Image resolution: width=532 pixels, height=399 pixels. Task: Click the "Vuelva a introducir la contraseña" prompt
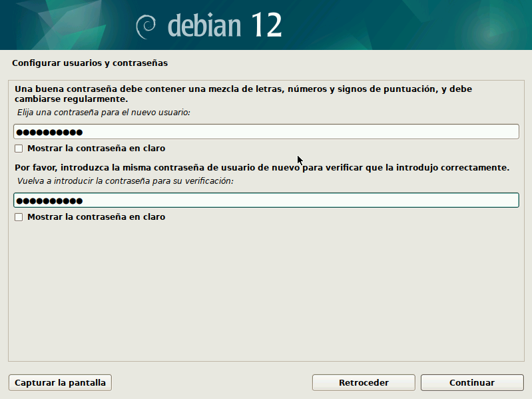pyautogui.click(x=125, y=181)
